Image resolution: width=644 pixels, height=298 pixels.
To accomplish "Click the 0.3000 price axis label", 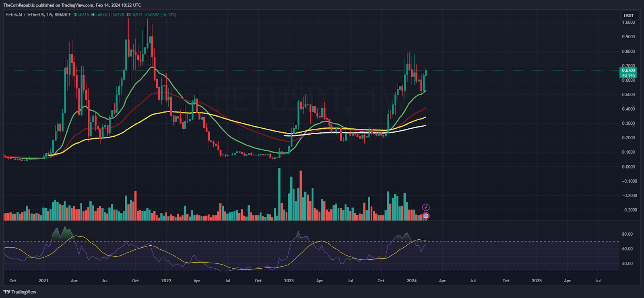I will pyautogui.click(x=628, y=123).
